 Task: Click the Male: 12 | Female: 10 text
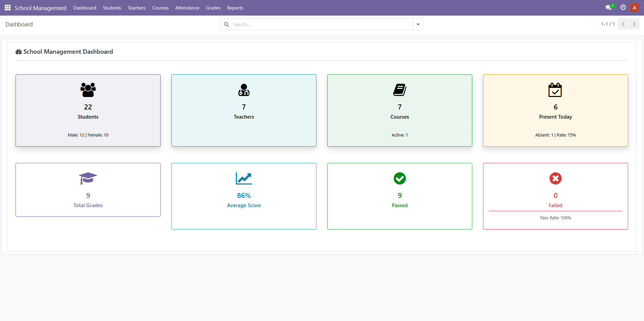coord(88,135)
